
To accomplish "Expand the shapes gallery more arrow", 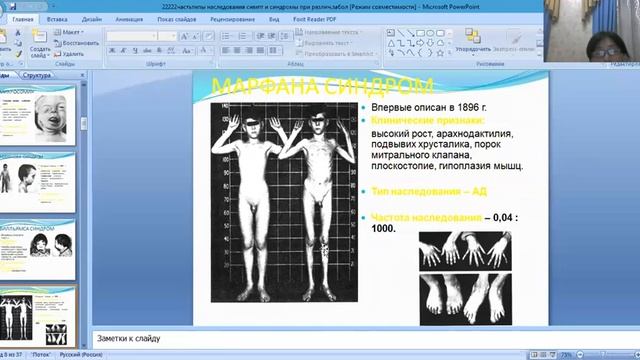I will (x=450, y=53).
